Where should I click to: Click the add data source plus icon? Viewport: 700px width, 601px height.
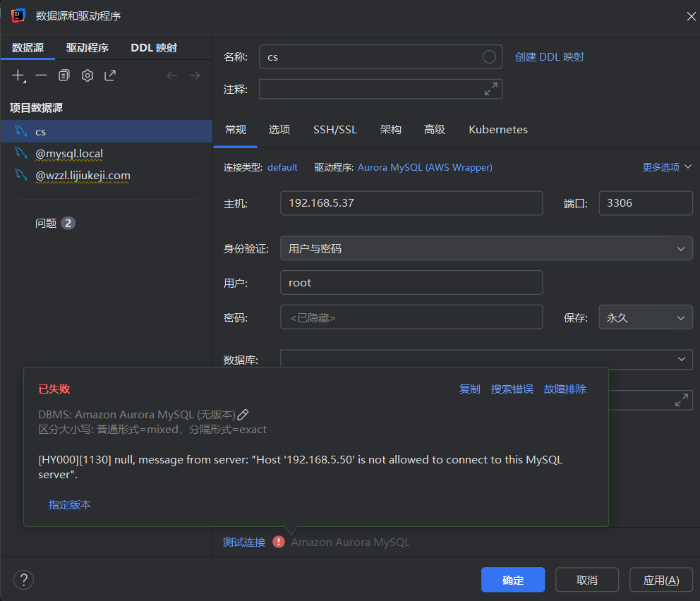(x=18, y=75)
